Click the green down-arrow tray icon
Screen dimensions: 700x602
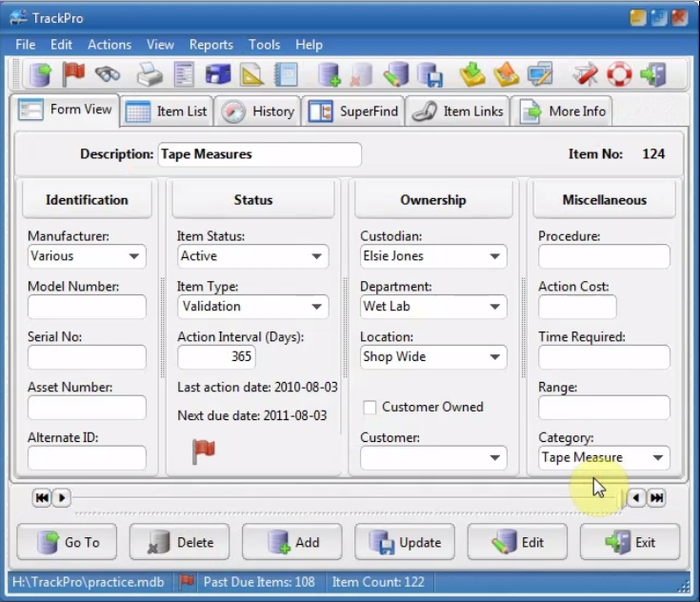tap(472, 74)
